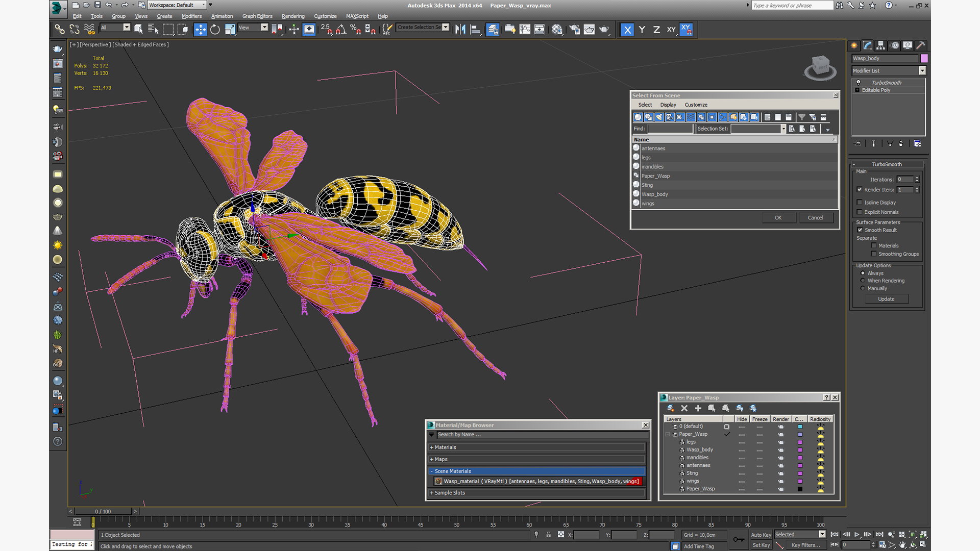Go to end frame of animation
980x551 pixels.
click(879, 534)
